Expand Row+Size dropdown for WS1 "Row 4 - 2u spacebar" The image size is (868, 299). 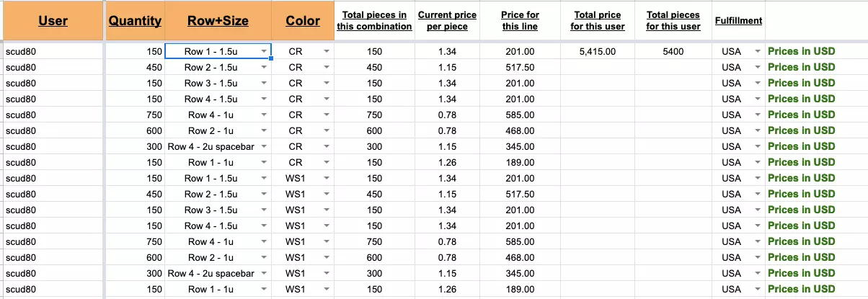pyautogui.click(x=265, y=273)
